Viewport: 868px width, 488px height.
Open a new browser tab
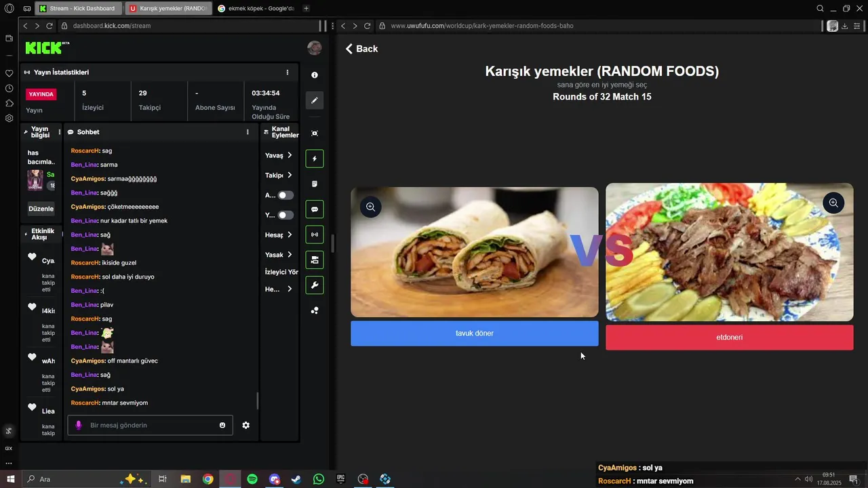pos(307,8)
